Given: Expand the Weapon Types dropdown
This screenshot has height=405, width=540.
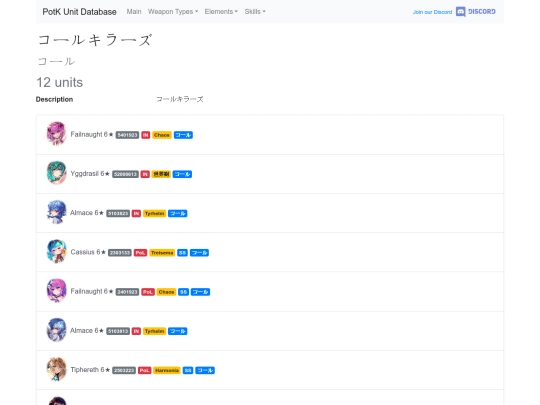Looking at the screenshot, I should (x=173, y=12).
